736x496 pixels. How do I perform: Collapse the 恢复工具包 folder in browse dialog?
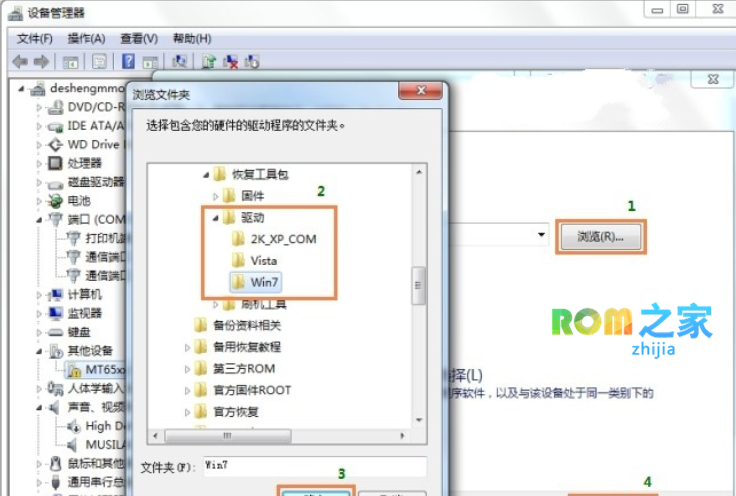206,175
